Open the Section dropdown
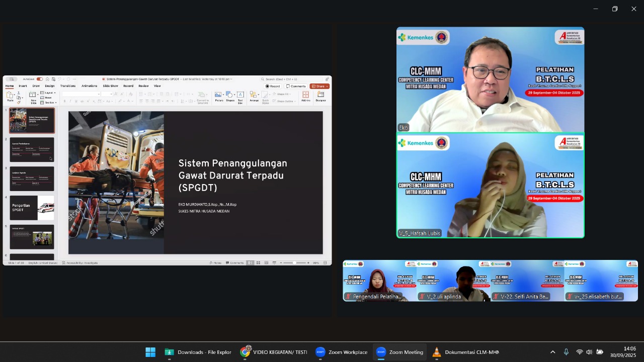 pos(49,102)
